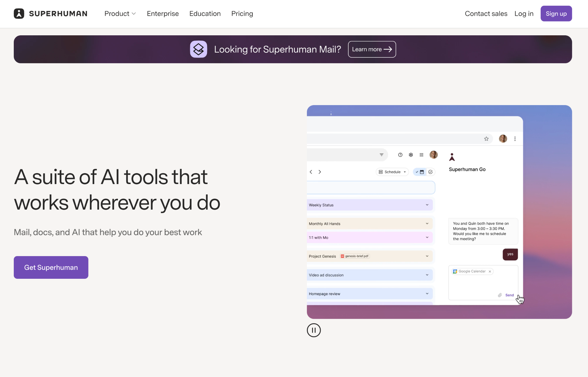Click 'Looking for Superhuman Mail?' text

tap(277, 49)
